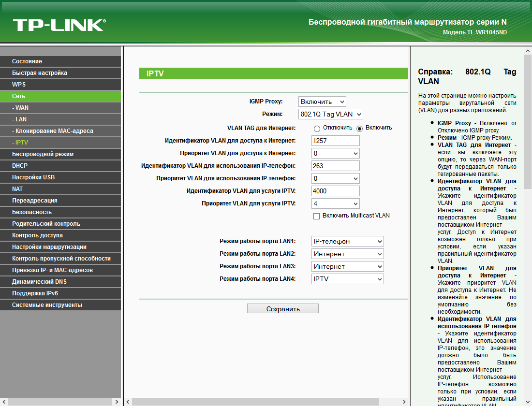Open Клонирование MAC-адреса submenu
Viewport: 532px width, 406px height.
coord(60,131)
